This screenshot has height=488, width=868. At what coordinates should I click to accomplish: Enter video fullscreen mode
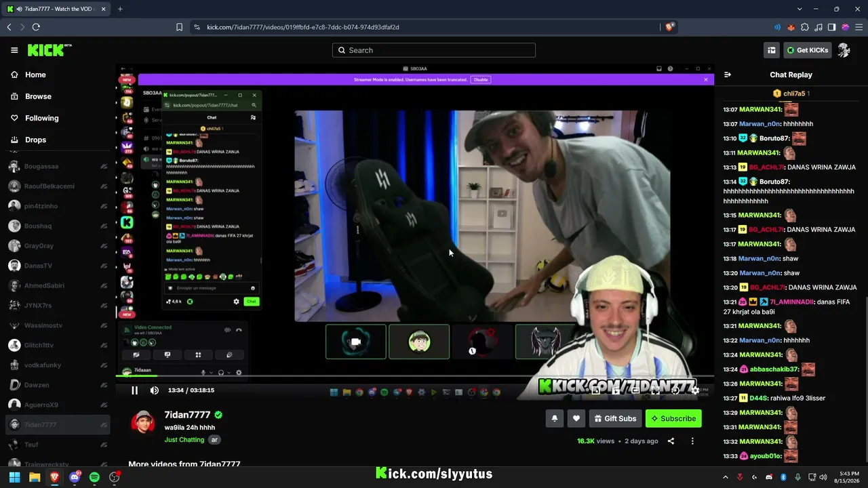click(x=655, y=390)
